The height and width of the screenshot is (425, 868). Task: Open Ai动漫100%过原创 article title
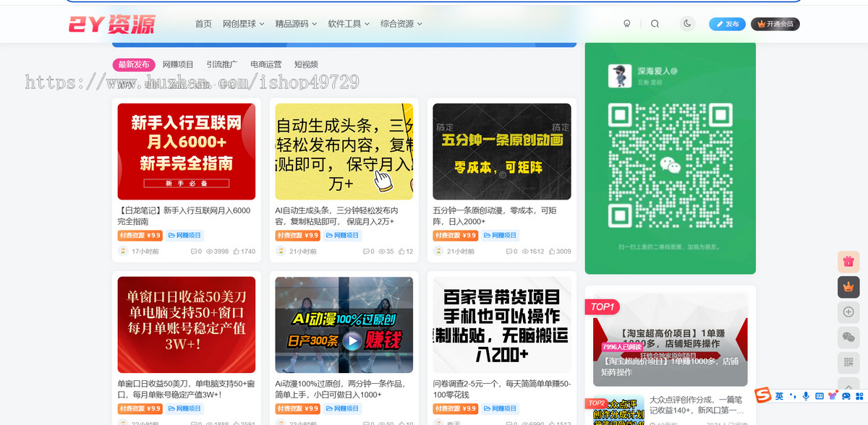[339, 389]
